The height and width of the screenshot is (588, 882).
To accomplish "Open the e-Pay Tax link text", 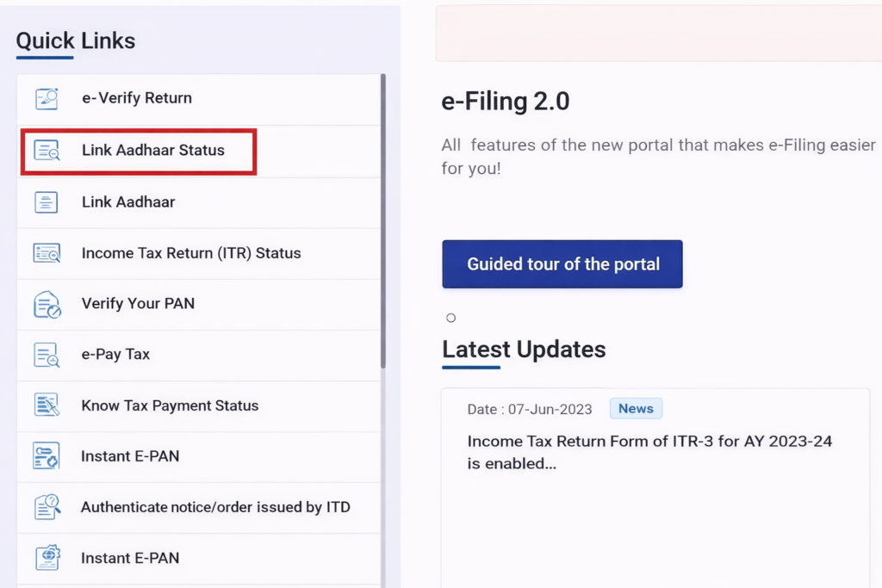I will point(115,355).
